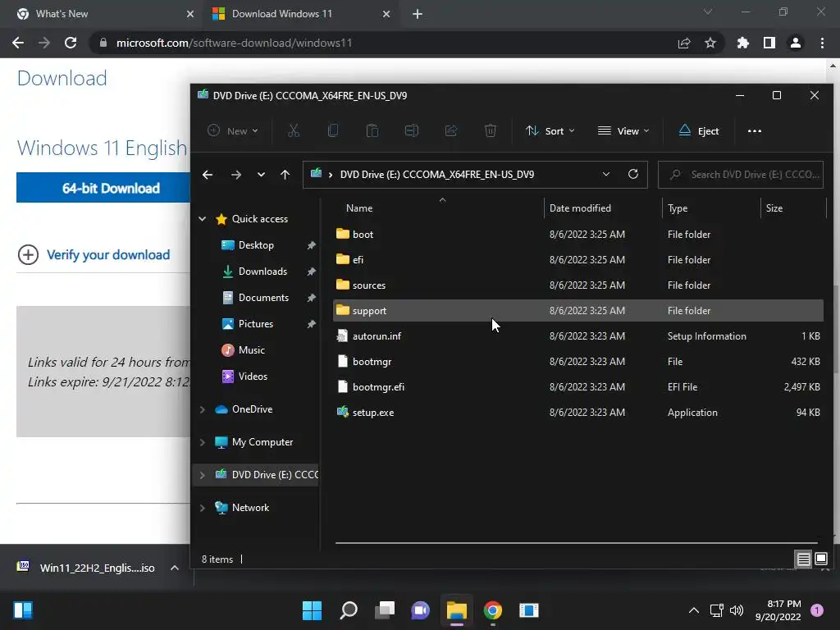840x630 pixels.
Task: Click the Delete trash icon in Explorer toolbar
Action: click(491, 130)
